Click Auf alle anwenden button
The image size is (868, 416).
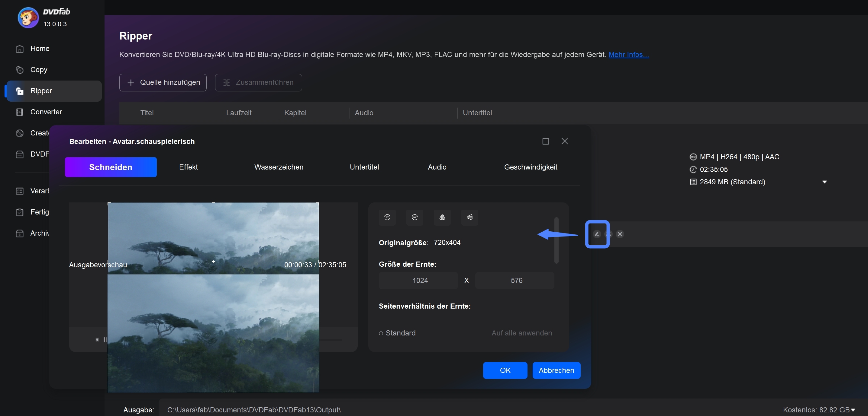521,332
